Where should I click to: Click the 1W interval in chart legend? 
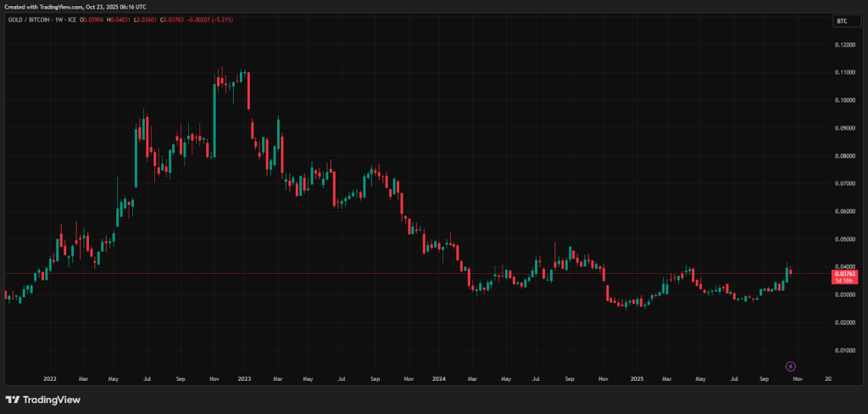58,20
